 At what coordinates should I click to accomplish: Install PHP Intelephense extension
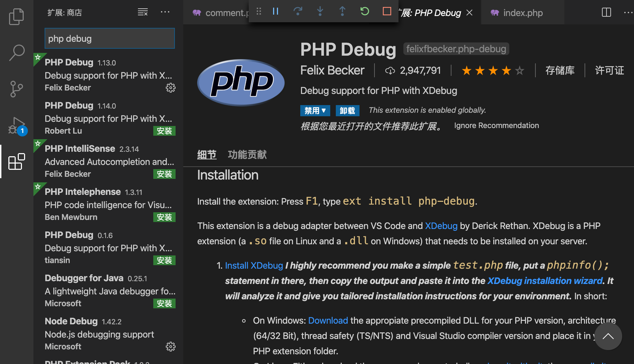(164, 217)
